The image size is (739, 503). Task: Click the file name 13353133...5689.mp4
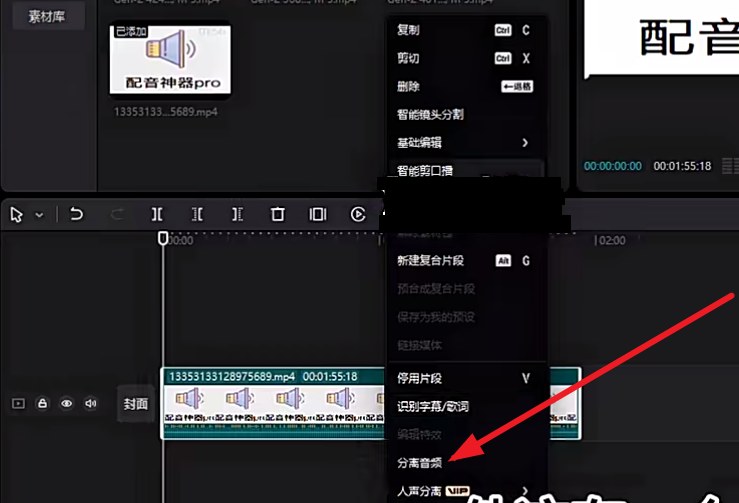coord(166,112)
